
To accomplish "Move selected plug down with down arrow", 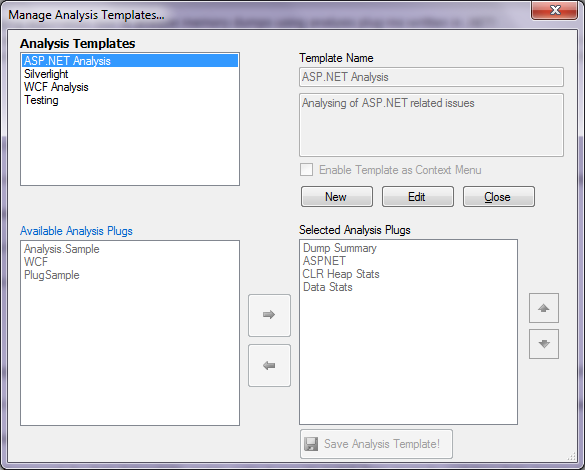I will [x=544, y=344].
